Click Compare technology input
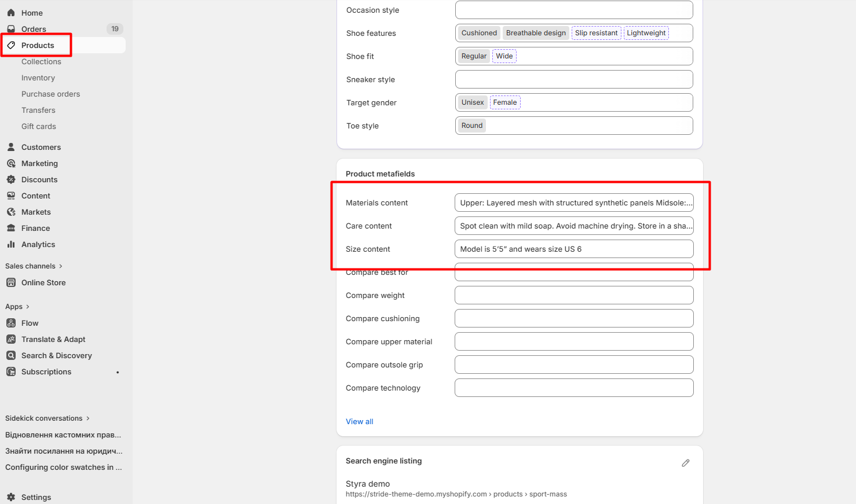Screen dimensions: 856x504 click(574, 388)
